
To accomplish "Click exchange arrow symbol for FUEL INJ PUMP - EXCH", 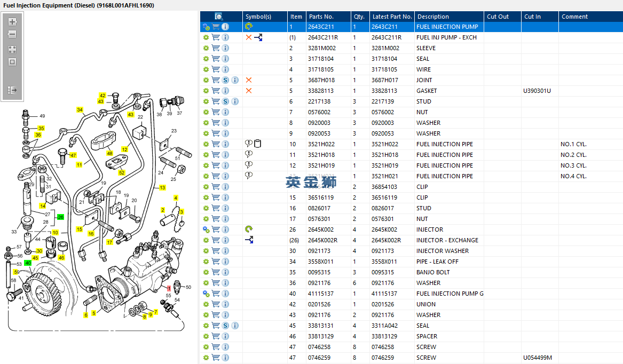I will pyautogui.click(x=258, y=37).
